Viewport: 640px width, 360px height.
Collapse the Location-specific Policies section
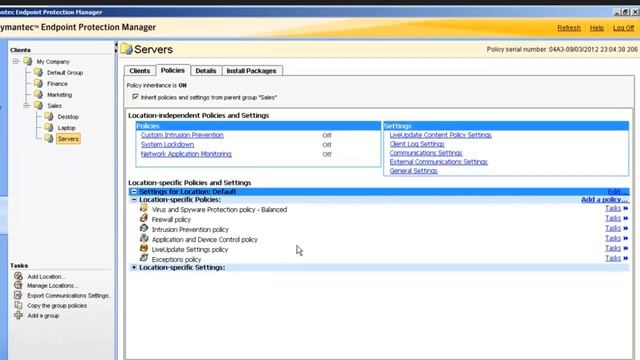[x=134, y=200]
